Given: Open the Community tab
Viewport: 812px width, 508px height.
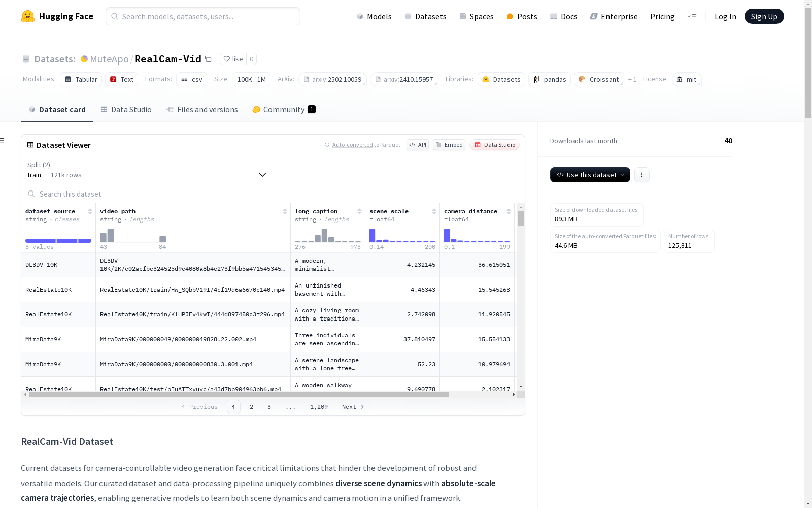Looking at the screenshot, I should [x=284, y=110].
